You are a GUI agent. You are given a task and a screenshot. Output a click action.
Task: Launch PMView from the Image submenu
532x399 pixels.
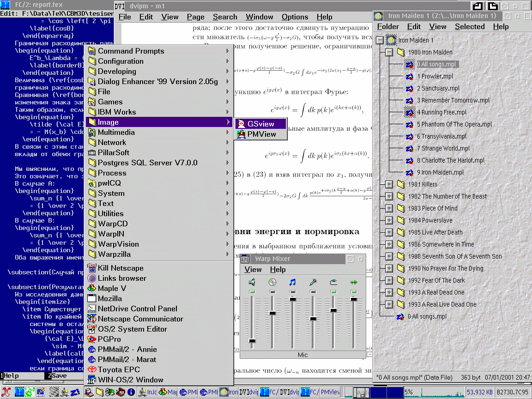coord(260,134)
